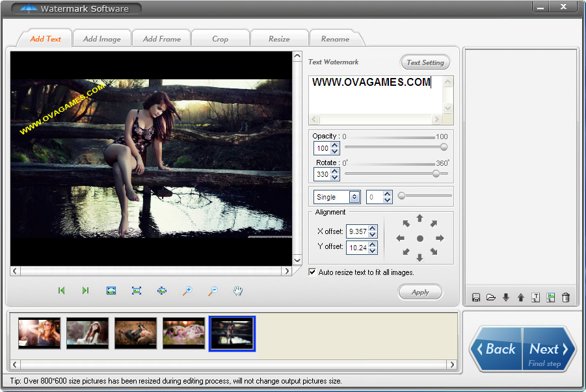Decrease Y offset with down spinner

(372, 250)
